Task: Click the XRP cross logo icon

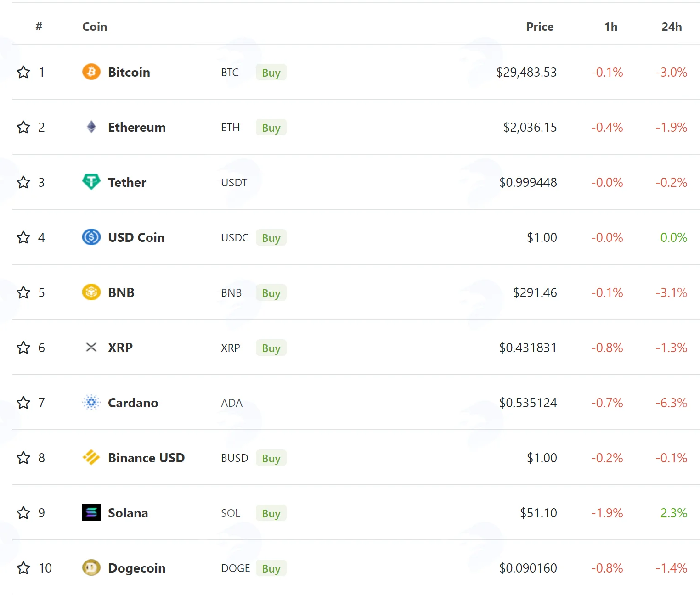Action: 91,347
